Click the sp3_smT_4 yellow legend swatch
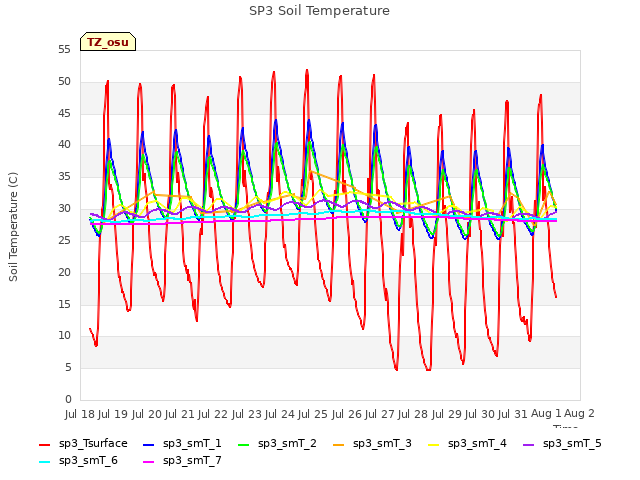The width and height of the screenshot is (640, 480). (x=433, y=444)
